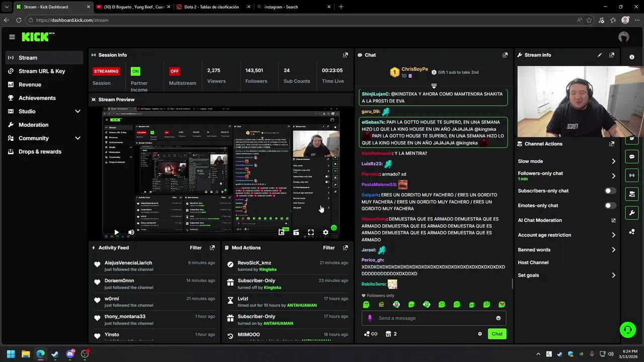
Task: Click the three-dots icon at the right sidebar bottom
Action: tap(632, 232)
